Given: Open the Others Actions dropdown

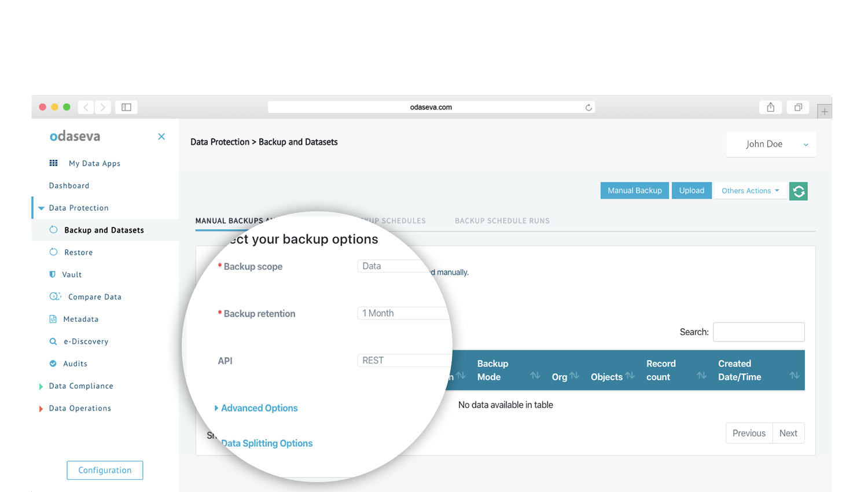Looking at the screenshot, I should 751,190.
